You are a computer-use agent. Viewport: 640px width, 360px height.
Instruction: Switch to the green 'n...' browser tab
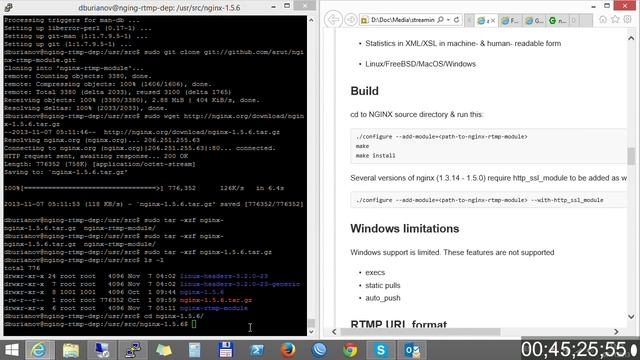click(x=558, y=20)
